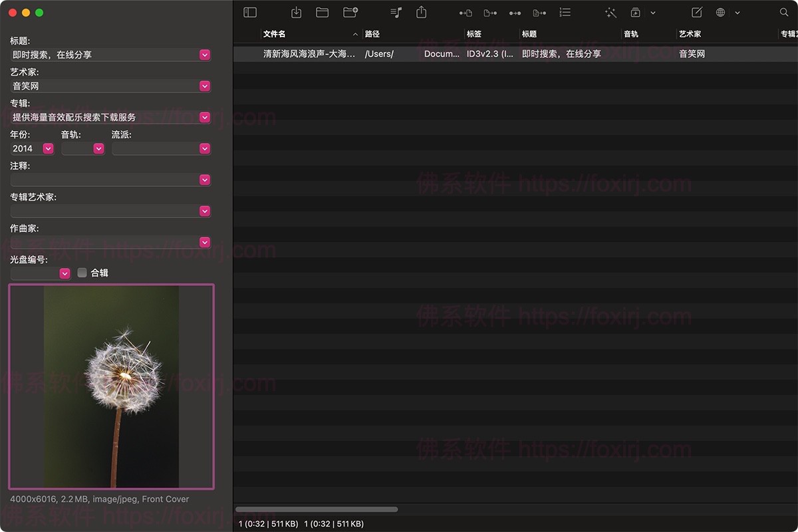Toggle the sidebar visibility icon

[249, 12]
